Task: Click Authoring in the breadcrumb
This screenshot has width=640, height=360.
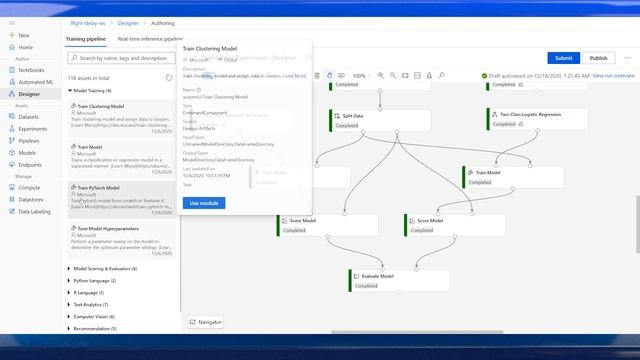Action: click(163, 23)
